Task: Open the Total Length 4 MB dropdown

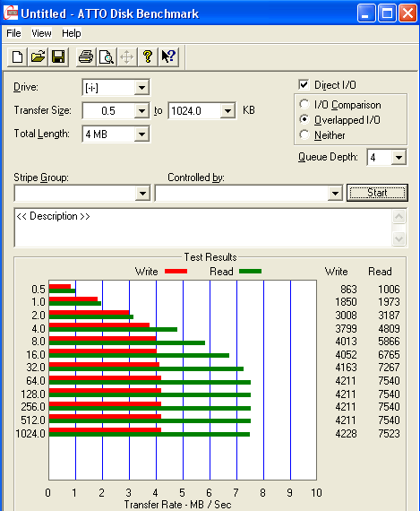Action: [141, 134]
